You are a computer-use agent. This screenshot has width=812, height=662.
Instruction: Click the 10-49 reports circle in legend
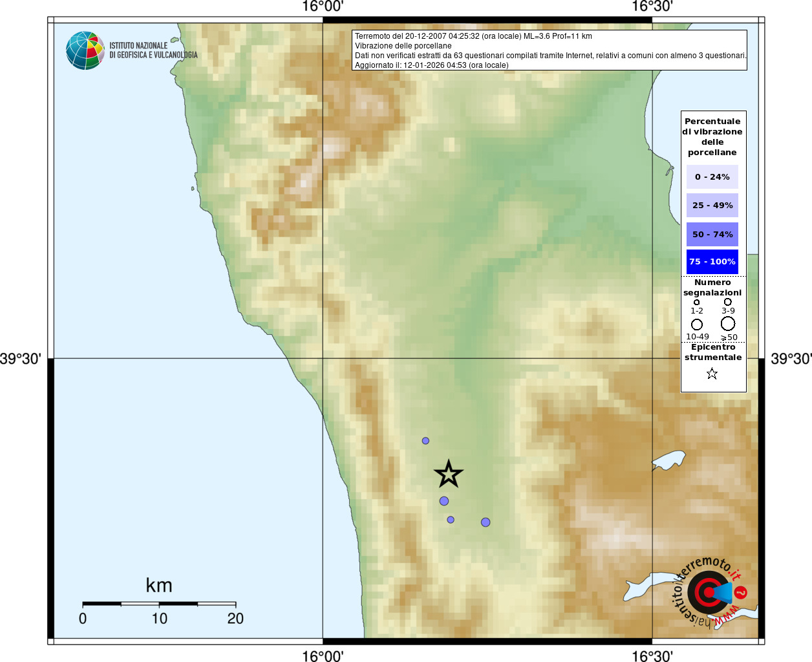697,325
